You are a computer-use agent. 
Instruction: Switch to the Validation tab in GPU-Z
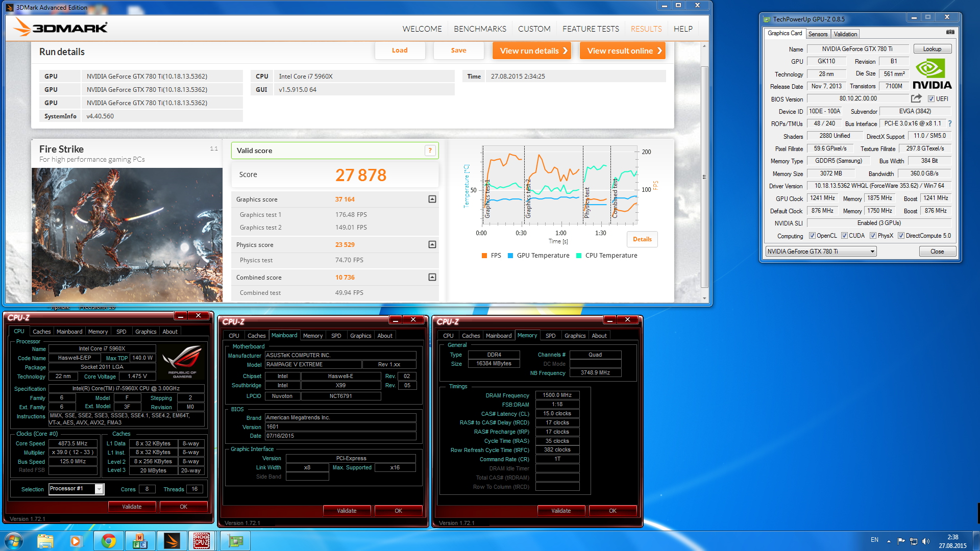click(845, 34)
